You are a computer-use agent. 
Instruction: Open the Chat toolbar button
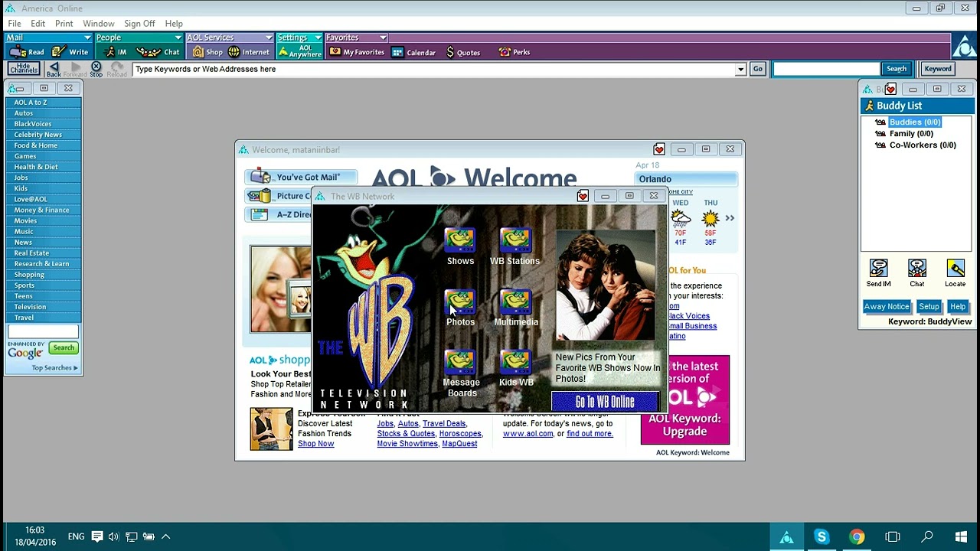158,52
